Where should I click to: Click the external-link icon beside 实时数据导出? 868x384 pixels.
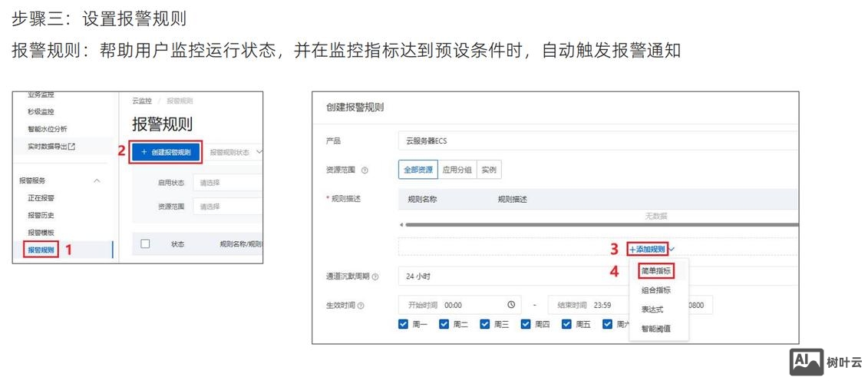pyautogui.click(x=71, y=146)
